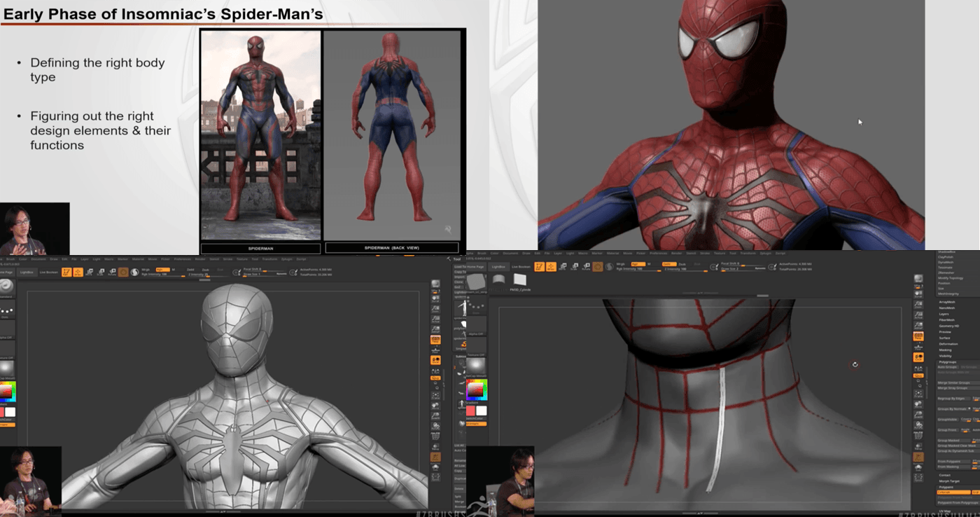Open Transform menu in left ZBrush window
The image size is (980, 517).
point(269,259)
